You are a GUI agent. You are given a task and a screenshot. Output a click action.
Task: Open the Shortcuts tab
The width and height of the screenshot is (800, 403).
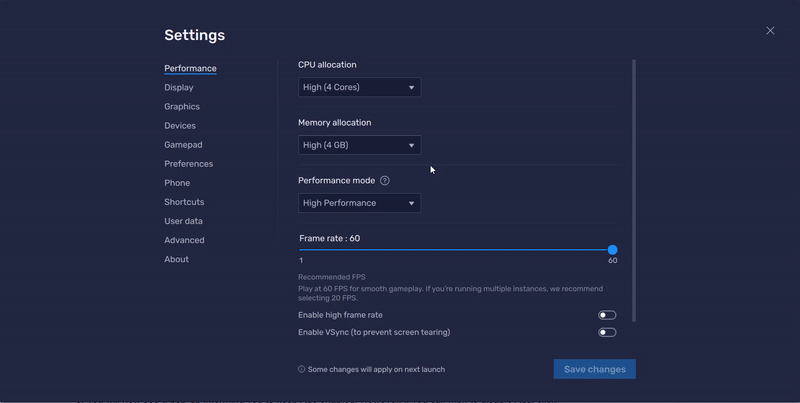coord(184,202)
